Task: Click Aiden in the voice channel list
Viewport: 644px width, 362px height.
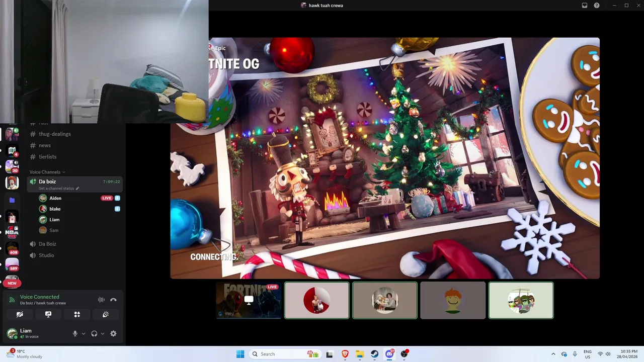Action: click(x=55, y=198)
